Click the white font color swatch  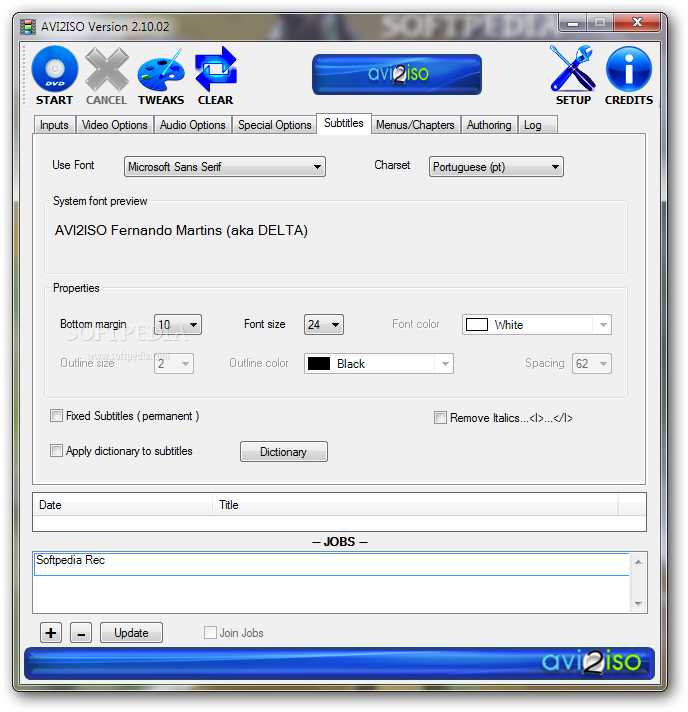477,325
